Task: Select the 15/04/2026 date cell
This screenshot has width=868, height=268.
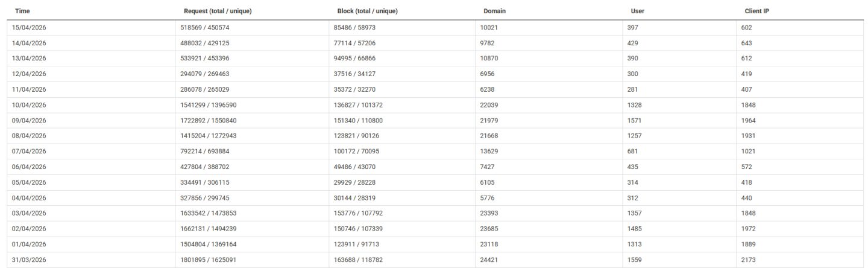Action: tap(29, 28)
